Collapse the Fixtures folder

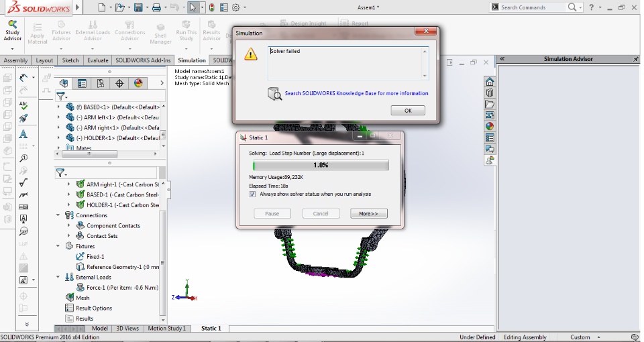click(58, 246)
